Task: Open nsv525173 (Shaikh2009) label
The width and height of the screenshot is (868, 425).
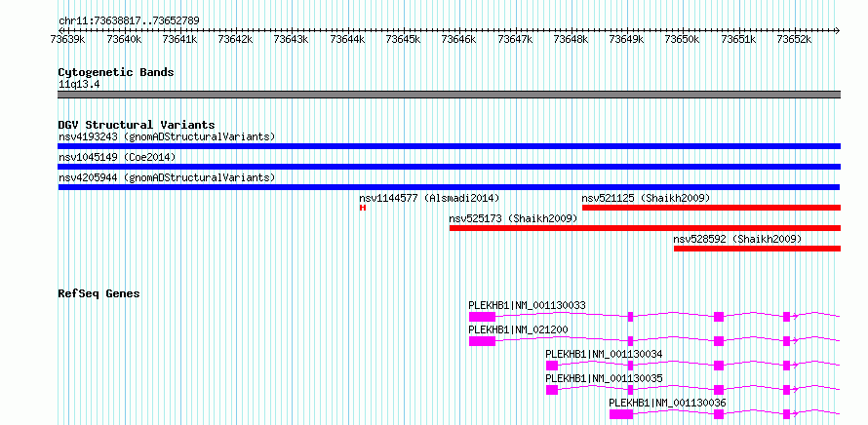Action: pyautogui.click(x=513, y=218)
